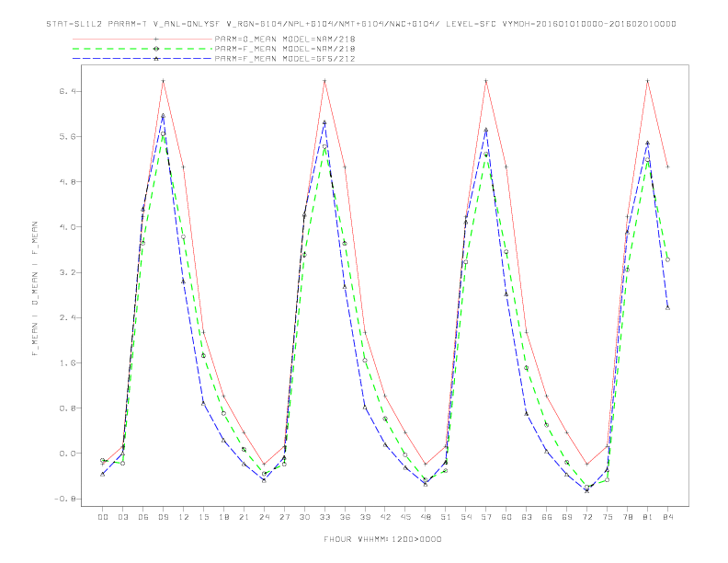Click the chart title line starting with STAT=SL1L2
This screenshot has height=563, width=728.
point(361,24)
